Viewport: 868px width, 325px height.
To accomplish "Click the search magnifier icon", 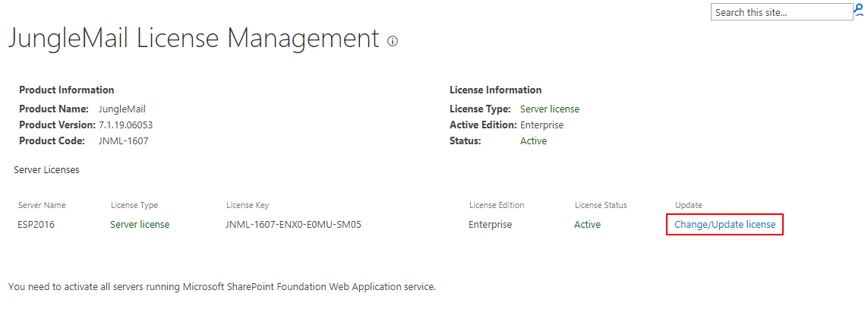I will click(859, 10).
